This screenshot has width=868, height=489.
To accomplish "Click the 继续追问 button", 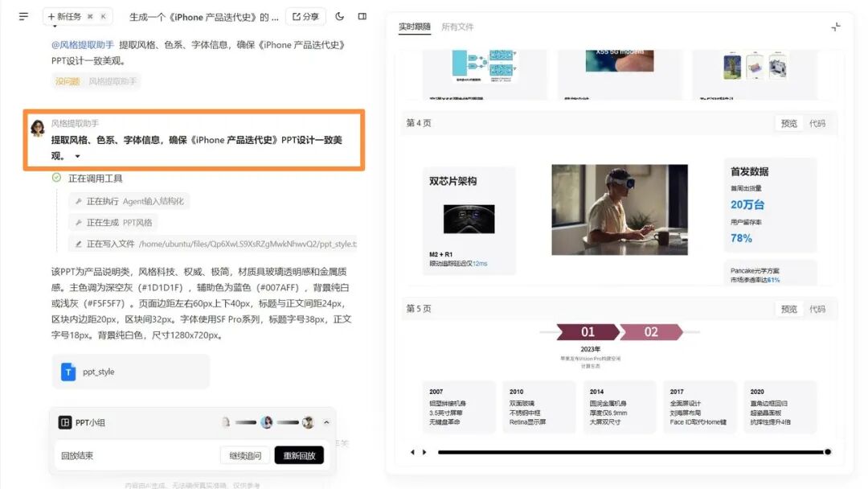I will pos(244,455).
